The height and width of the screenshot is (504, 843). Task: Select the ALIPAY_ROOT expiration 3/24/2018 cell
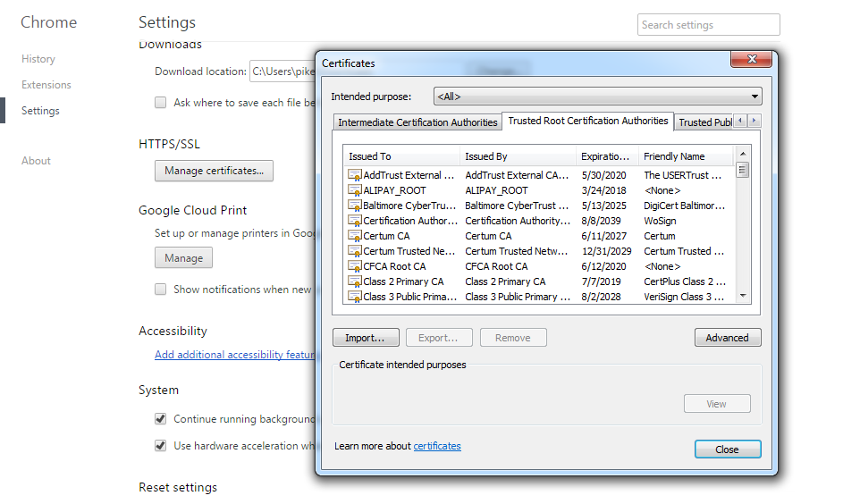[x=603, y=190]
